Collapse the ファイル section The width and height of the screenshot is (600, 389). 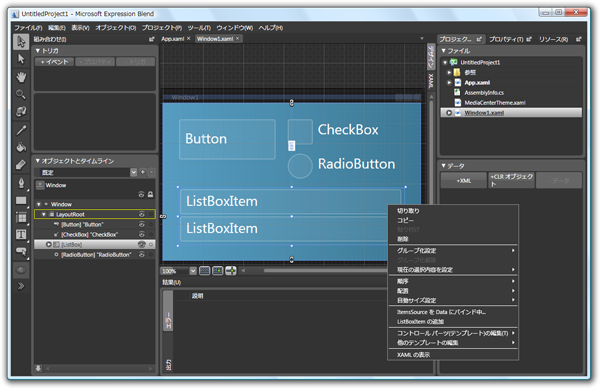[x=443, y=50]
